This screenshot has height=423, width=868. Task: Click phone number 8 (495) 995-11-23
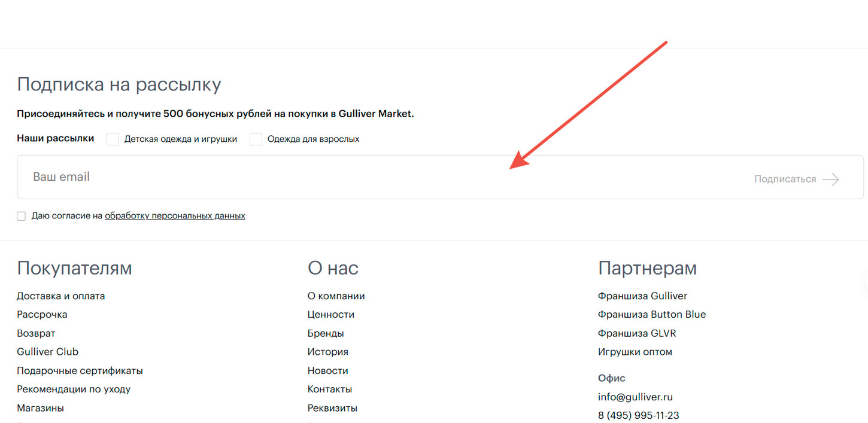639,415
